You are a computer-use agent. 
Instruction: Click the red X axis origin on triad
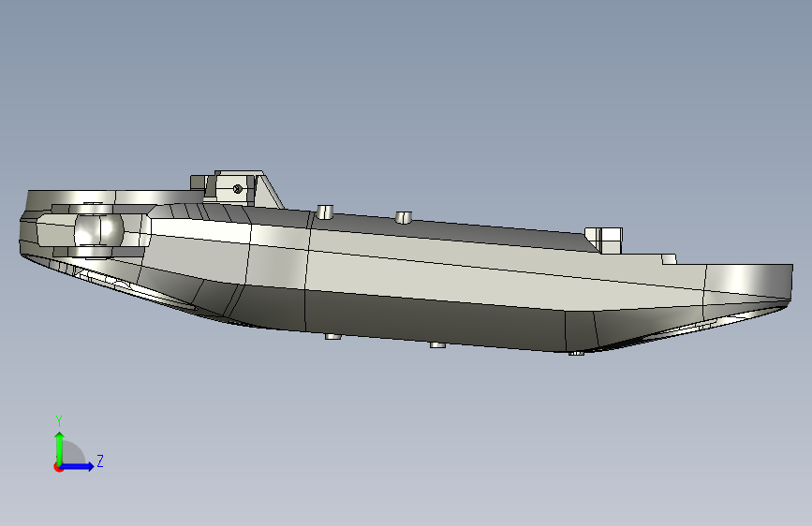[x=58, y=467]
